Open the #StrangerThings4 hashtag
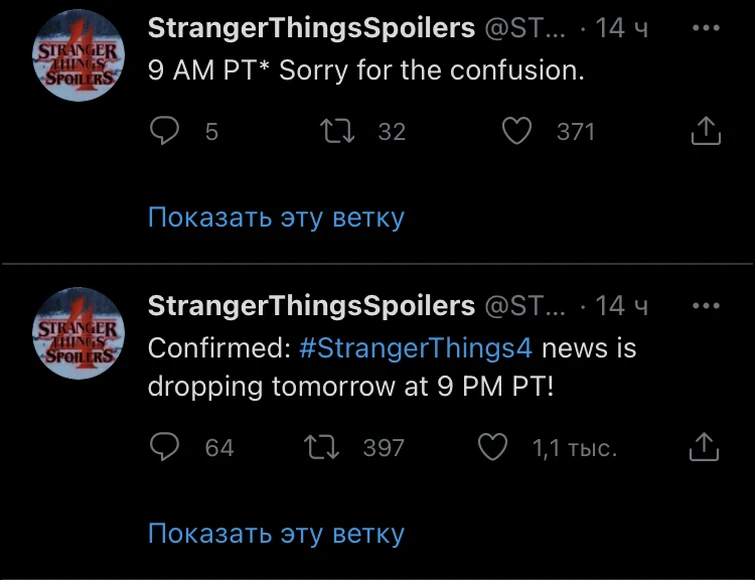The image size is (755, 580). [416, 349]
